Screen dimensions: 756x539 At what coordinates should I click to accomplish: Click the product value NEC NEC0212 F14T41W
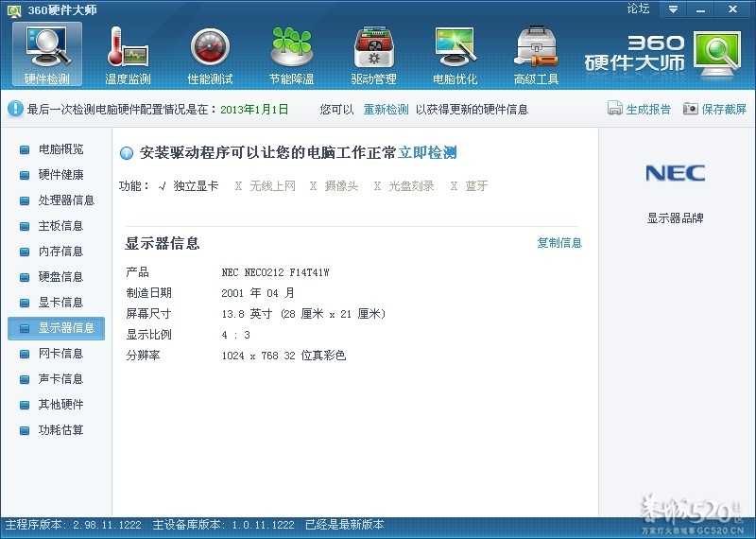click(x=275, y=272)
